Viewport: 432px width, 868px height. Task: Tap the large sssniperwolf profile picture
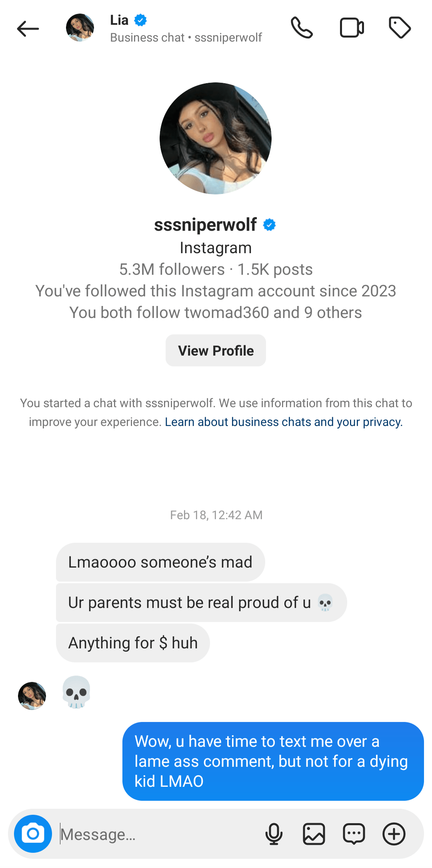(x=216, y=138)
